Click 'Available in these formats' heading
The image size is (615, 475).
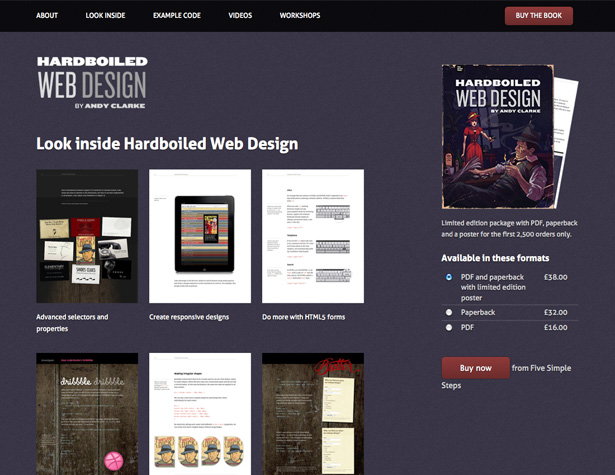pyautogui.click(x=495, y=258)
